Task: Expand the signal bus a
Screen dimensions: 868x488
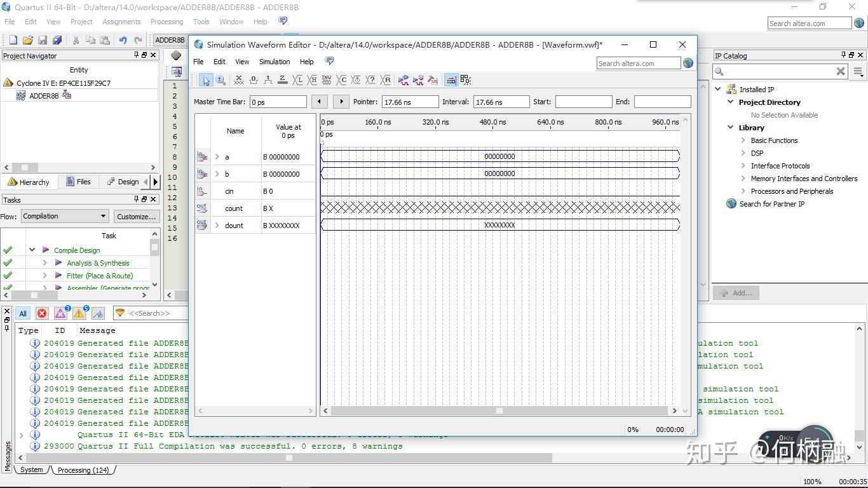Action: point(217,157)
